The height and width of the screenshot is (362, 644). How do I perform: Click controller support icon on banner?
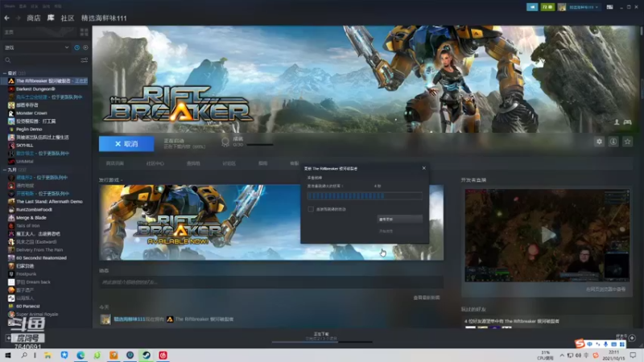point(627,122)
